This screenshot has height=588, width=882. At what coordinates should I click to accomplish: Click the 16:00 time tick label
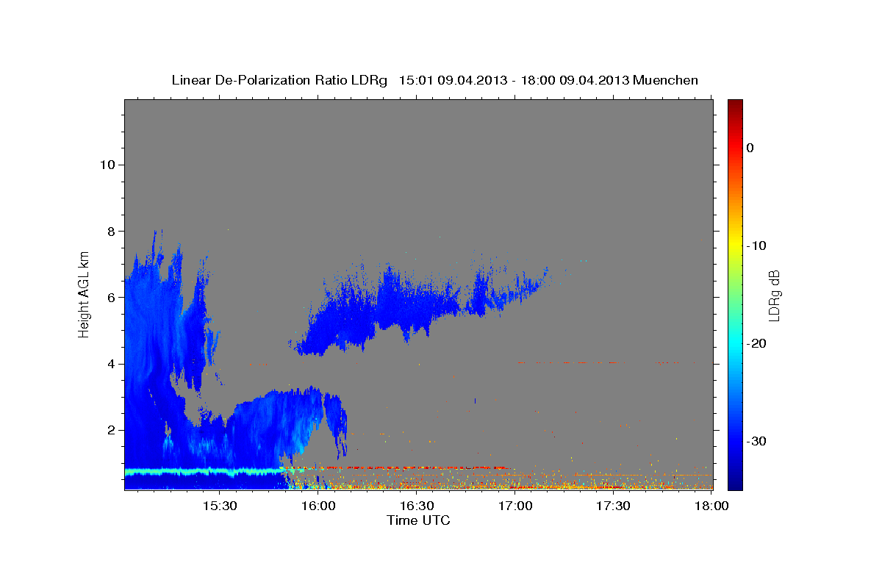coord(318,506)
